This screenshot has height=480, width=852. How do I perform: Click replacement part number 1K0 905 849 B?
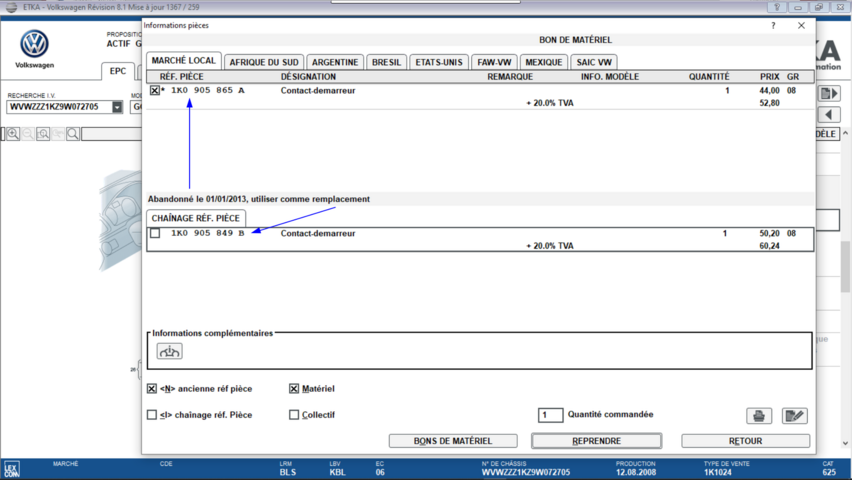(208, 233)
